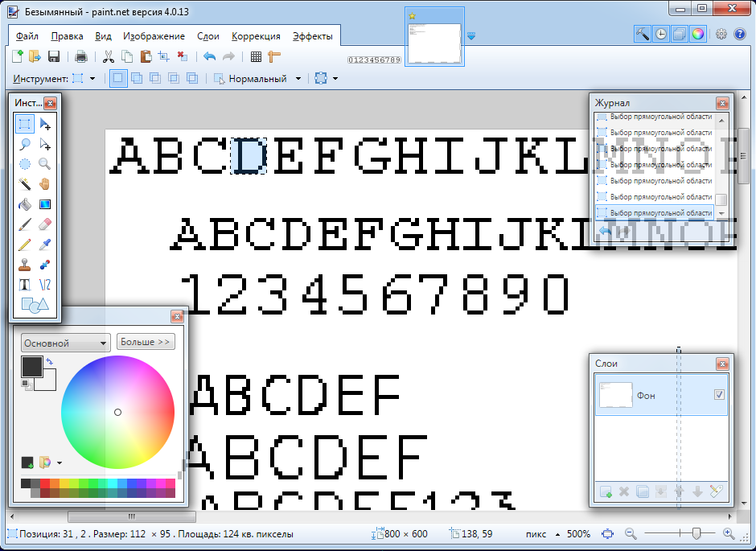Image resolution: width=756 pixels, height=551 pixels.
Task: Select the Move Selection tool
Action: [45, 144]
